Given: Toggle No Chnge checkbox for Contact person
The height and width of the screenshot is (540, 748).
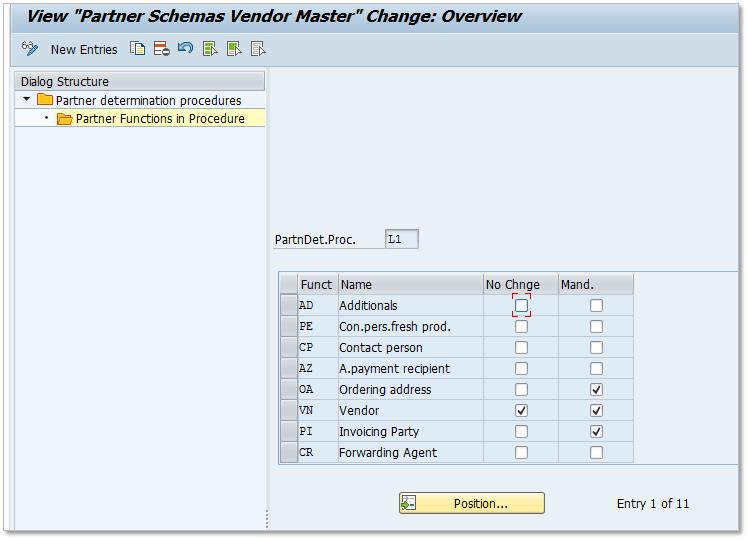Looking at the screenshot, I should (x=521, y=347).
